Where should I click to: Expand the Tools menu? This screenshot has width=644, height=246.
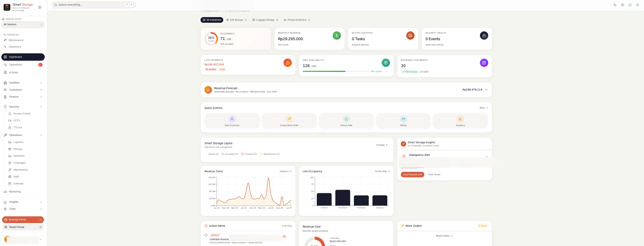pyautogui.click(x=23, y=209)
